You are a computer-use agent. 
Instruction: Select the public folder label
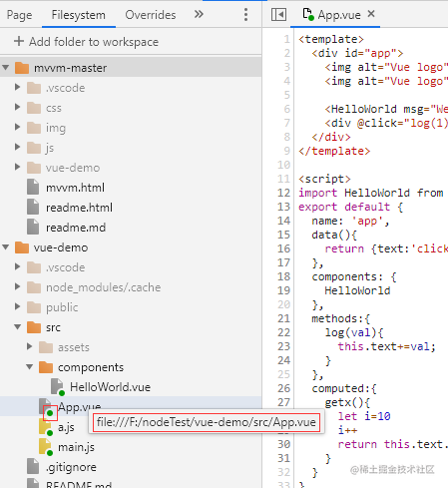pos(62,307)
